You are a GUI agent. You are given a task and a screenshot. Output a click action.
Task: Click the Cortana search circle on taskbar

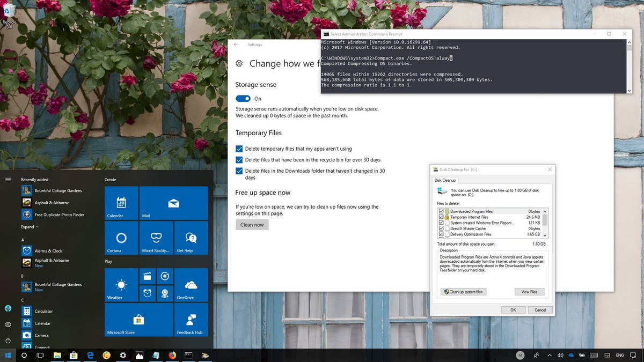(x=24, y=355)
